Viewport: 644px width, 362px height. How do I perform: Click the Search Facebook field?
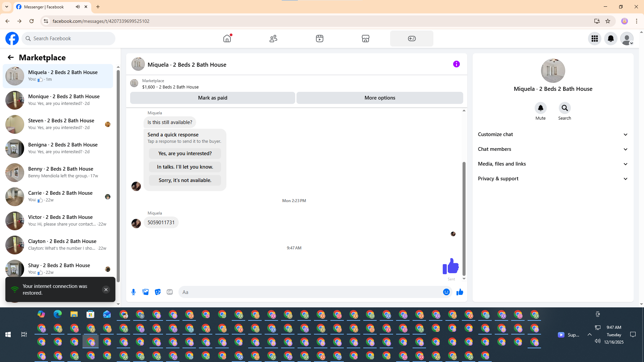(x=68, y=39)
